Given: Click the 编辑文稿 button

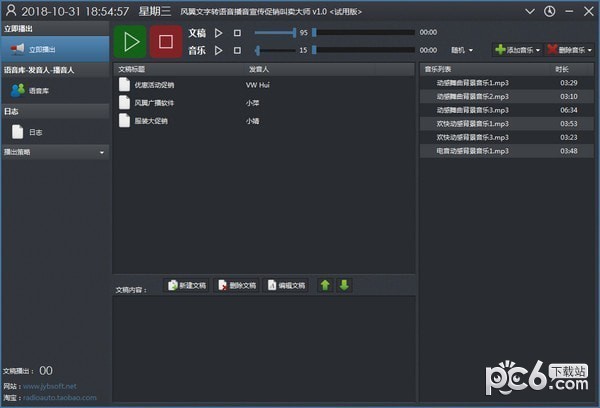Looking at the screenshot, I should point(286,285).
